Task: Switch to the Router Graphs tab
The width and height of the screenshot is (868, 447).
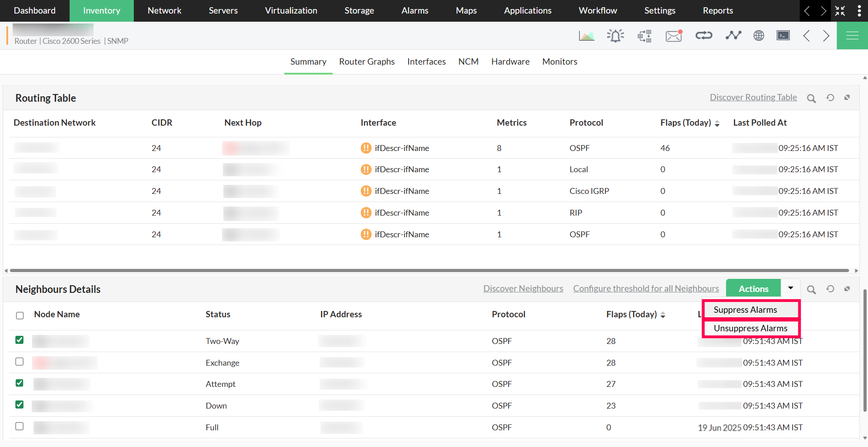Action: [367, 61]
